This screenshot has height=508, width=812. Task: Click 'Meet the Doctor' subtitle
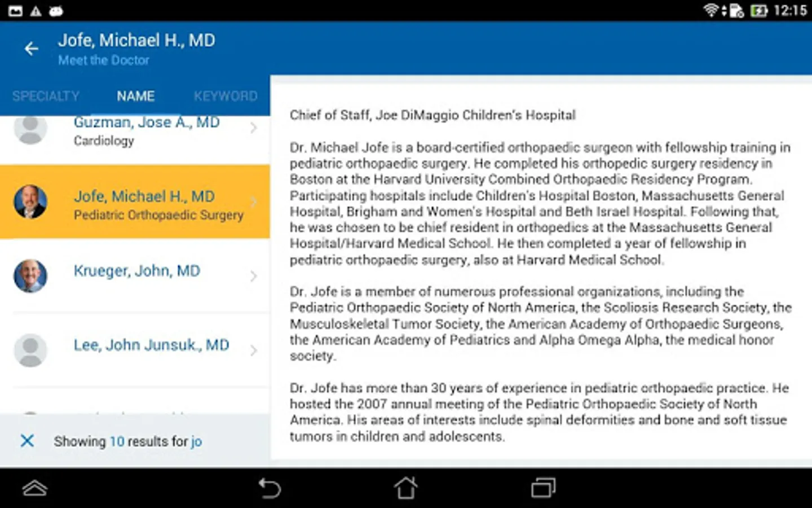[x=104, y=60]
